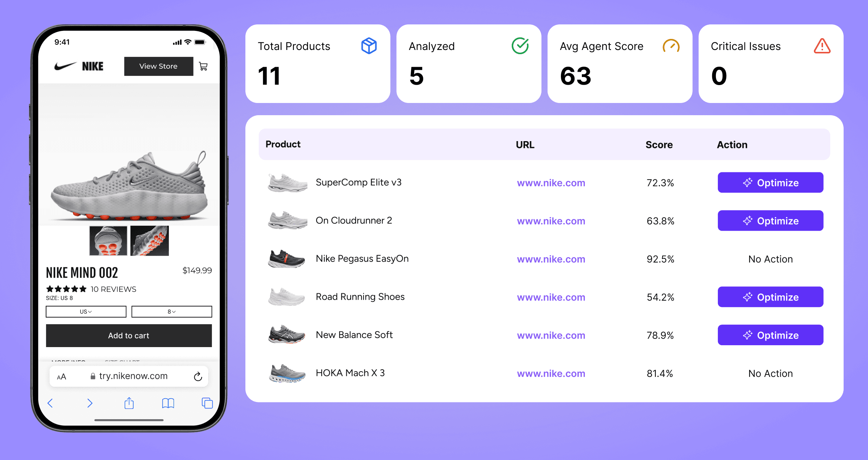Click the Total Products box icon
Screen dimensions: 868x460
pos(368,46)
